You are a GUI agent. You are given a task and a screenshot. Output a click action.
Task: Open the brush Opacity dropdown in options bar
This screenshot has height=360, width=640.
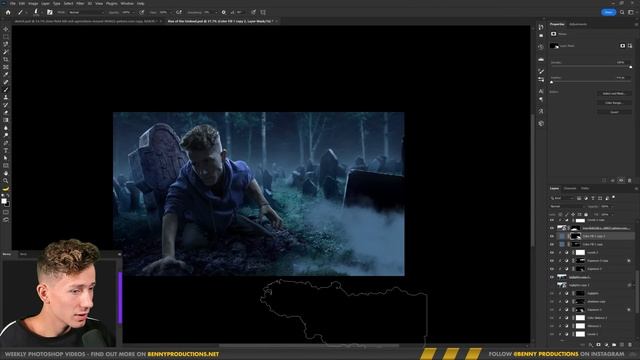(x=132, y=12)
